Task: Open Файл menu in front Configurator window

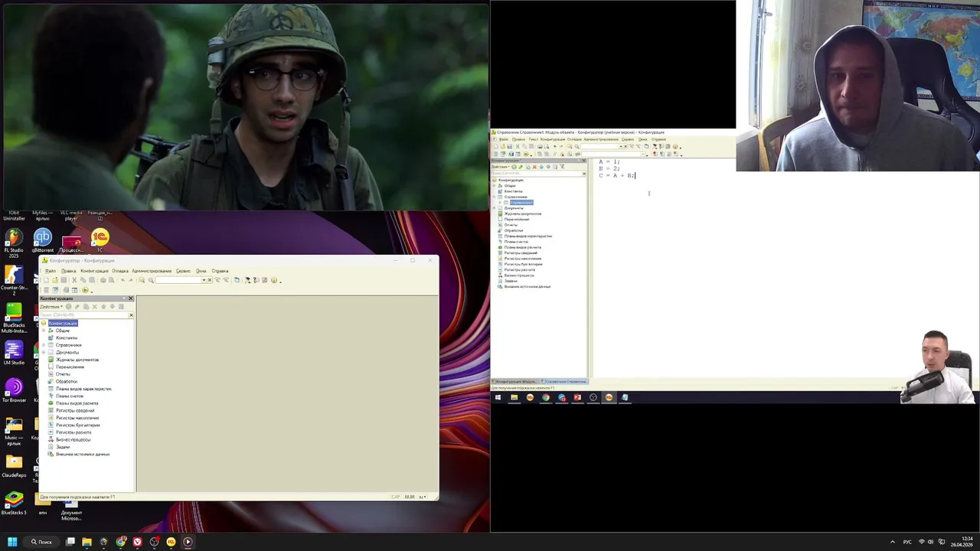Action: coord(51,271)
